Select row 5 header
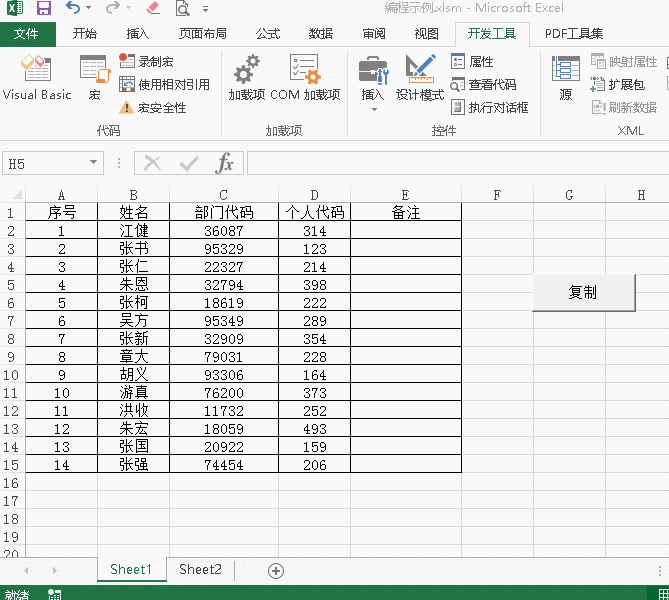Screen dimensions: 669x600 (11, 285)
